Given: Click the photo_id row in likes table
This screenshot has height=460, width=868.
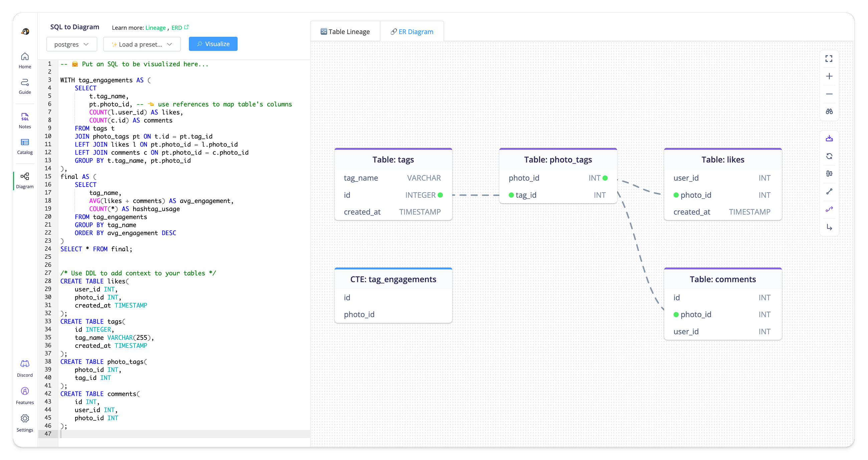Looking at the screenshot, I should [x=722, y=195].
